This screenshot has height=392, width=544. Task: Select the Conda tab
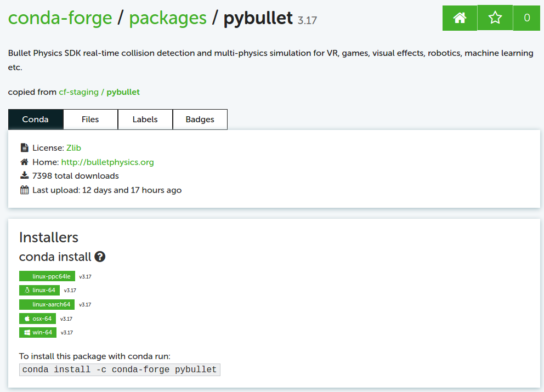point(35,119)
